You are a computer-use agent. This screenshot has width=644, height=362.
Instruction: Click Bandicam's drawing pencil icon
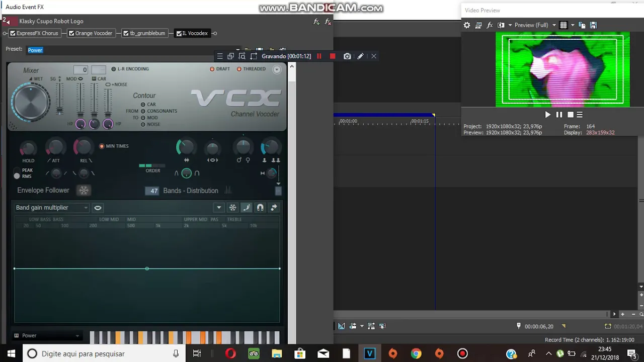(x=360, y=56)
